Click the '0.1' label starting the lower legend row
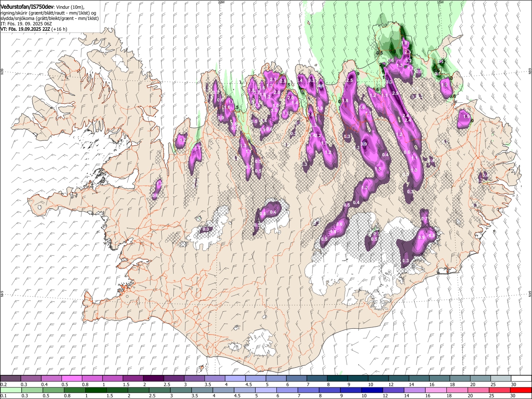Viewport: 532px width, 399px height. pos(4,396)
